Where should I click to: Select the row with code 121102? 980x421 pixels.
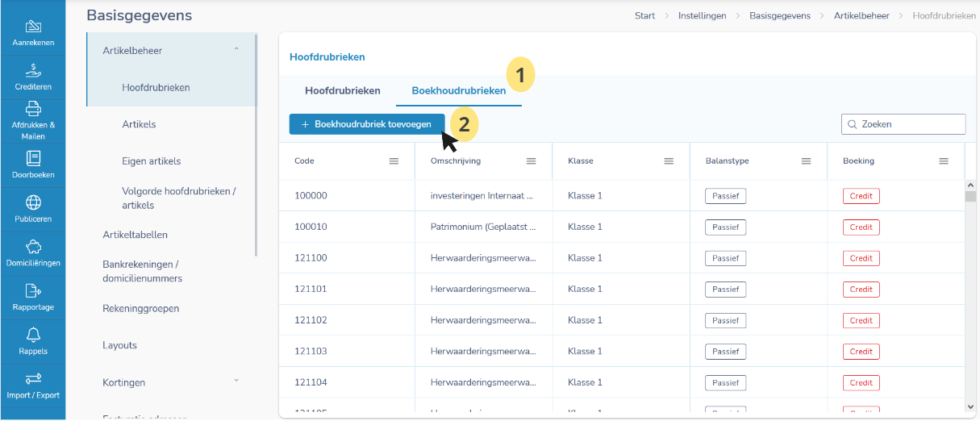(621, 320)
